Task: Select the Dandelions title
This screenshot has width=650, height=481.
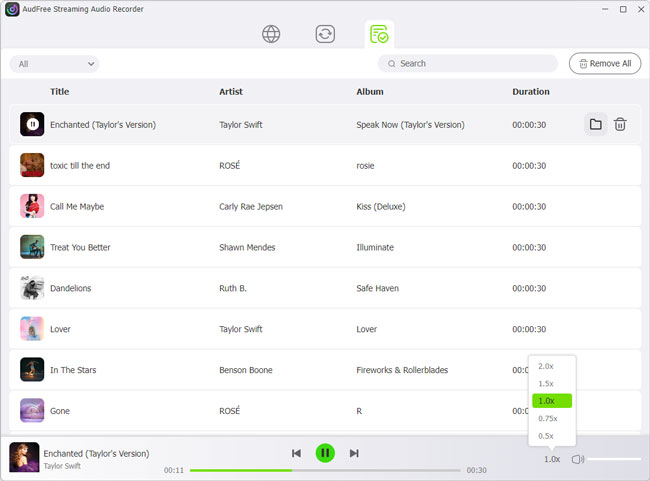Action: 70,288
